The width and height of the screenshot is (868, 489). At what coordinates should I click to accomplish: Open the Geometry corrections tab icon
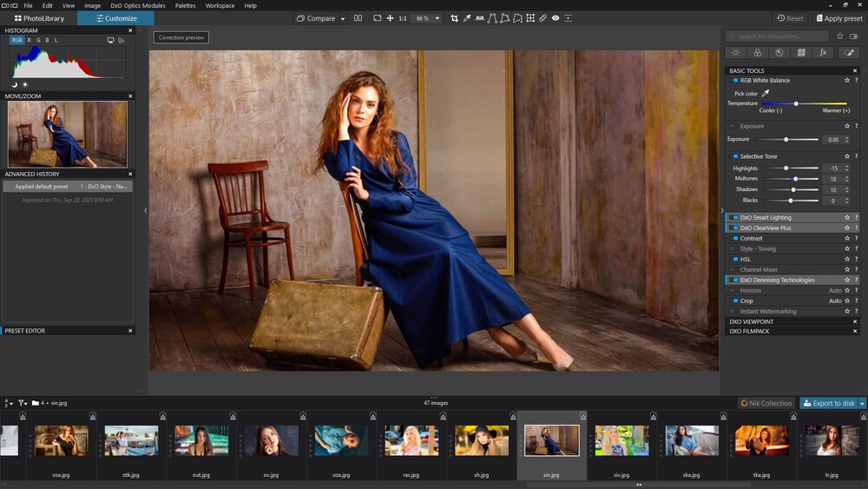pos(801,53)
